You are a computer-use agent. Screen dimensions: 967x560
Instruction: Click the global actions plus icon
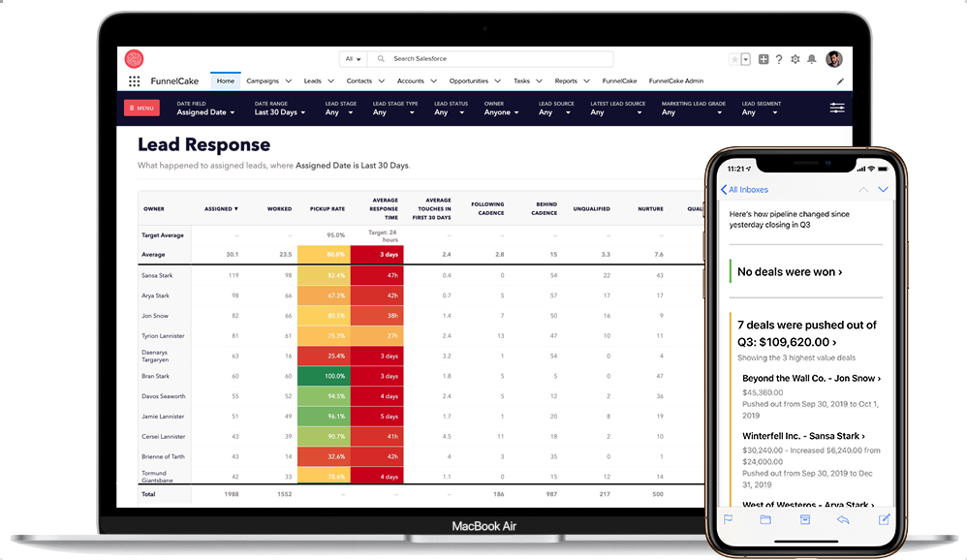coord(763,59)
